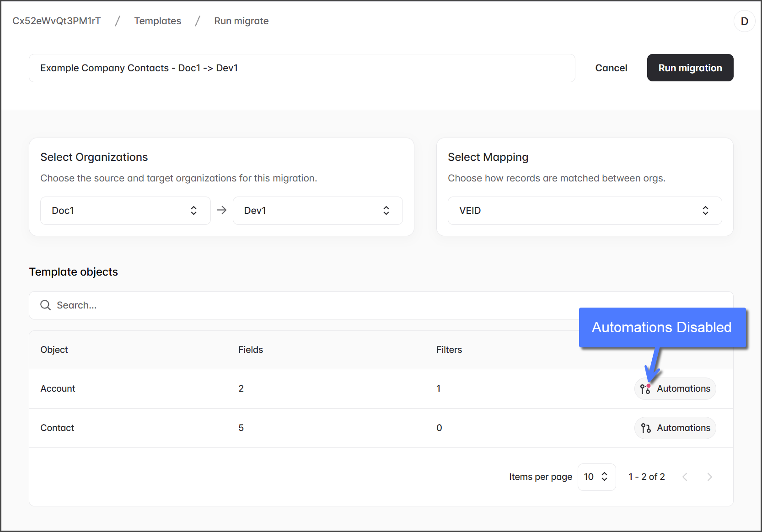Click the arrow between Doc1 and Dev1
This screenshot has height=532, width=762.
coord(222,210)
